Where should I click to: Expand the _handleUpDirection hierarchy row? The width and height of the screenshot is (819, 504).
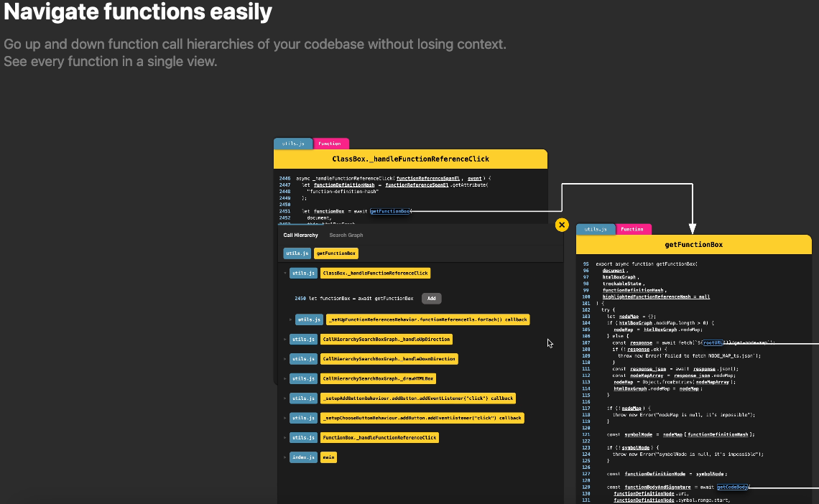click(x=285, y=339)
